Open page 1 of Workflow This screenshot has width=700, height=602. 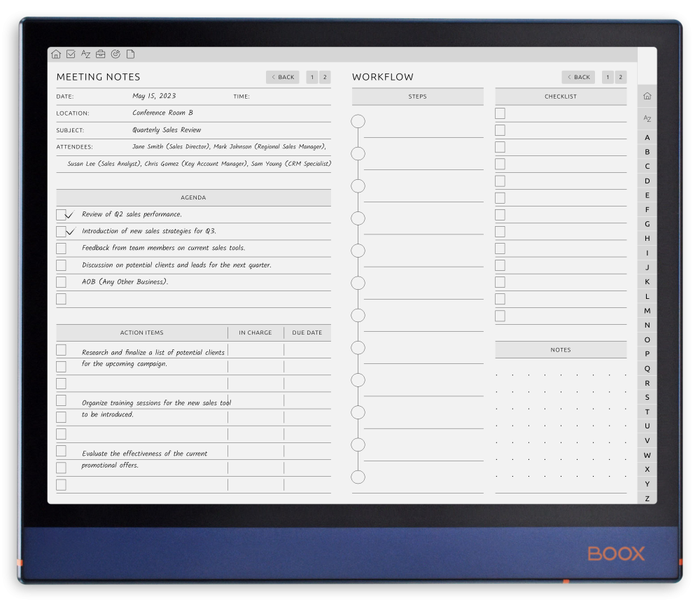pos(608,77)
